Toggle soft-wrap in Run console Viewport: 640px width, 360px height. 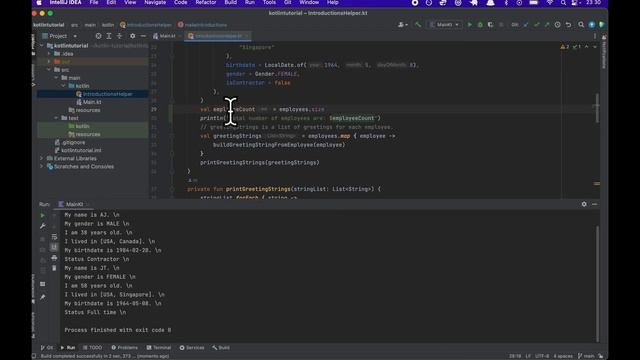[54, 236]
